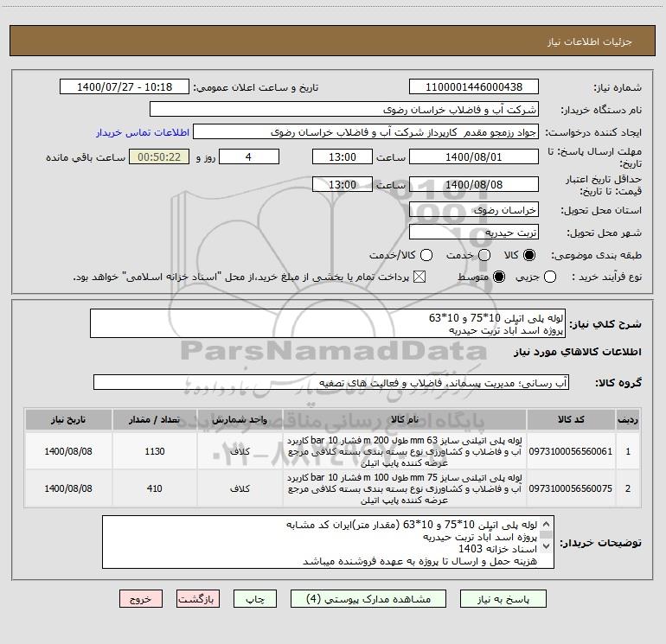Click the buyer organization name field
The image size is (666, 644).
[x=344, y=110]
